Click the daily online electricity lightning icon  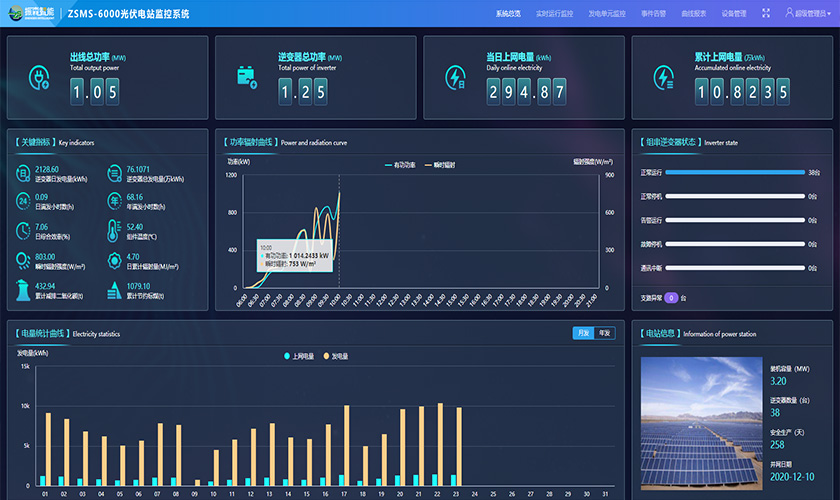[455, 77]
